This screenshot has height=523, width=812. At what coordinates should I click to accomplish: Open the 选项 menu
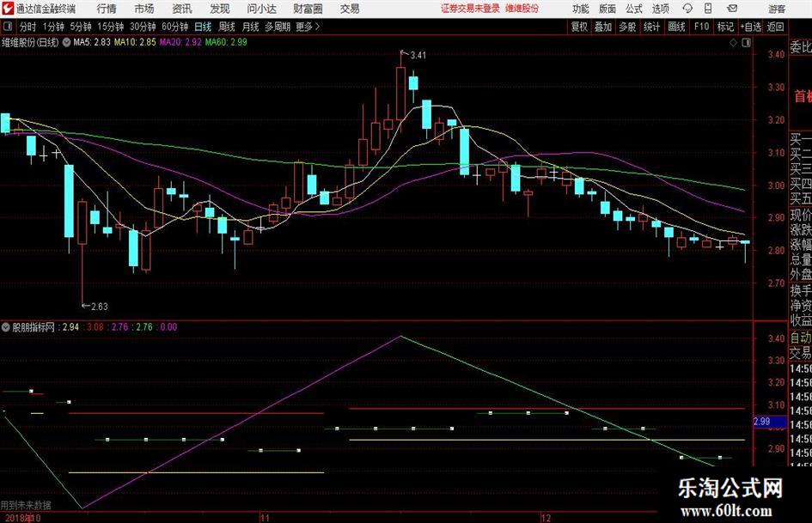(x=660, y=9)
